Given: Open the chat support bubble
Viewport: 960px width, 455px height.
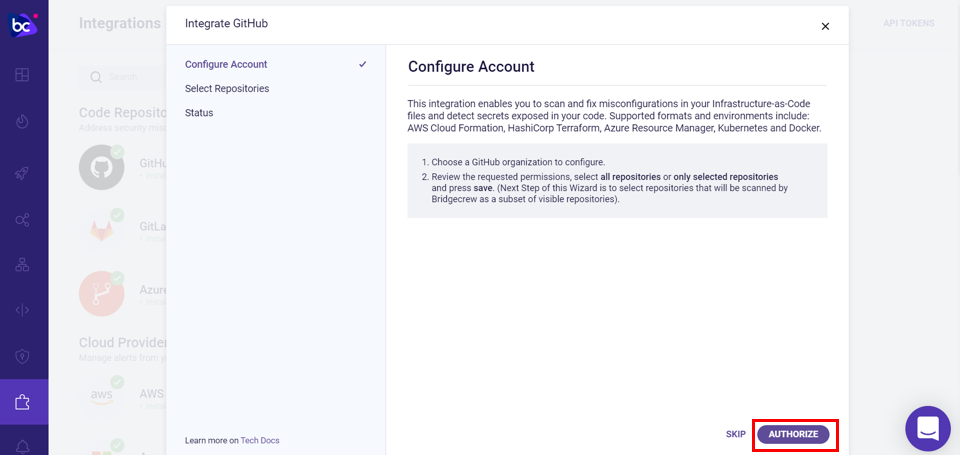Looking at the screenshot, I should click(x=928, y=429).
